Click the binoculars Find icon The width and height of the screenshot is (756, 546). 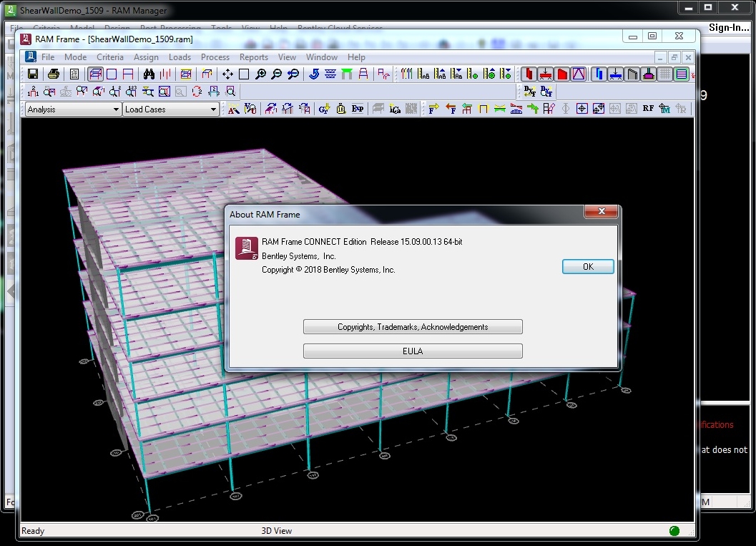tap(149, 74)
